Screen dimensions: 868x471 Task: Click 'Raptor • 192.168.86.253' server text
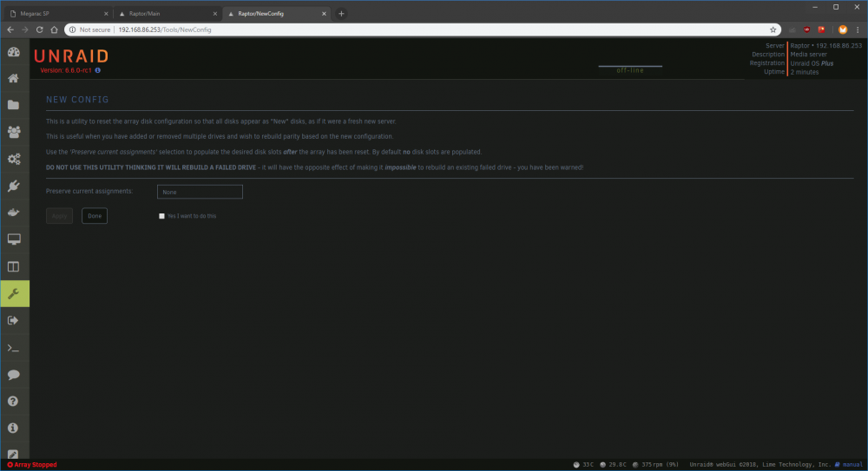click(826, 46)
